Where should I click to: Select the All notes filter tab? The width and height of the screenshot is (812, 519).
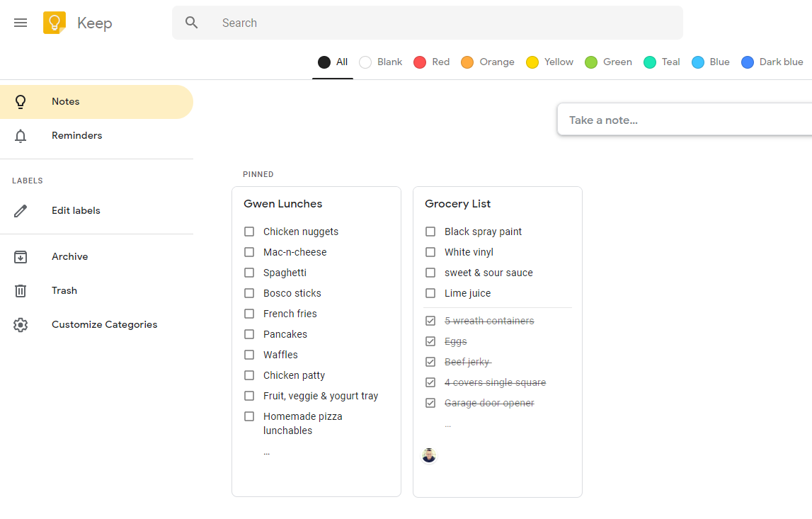[x=332, y=62]
